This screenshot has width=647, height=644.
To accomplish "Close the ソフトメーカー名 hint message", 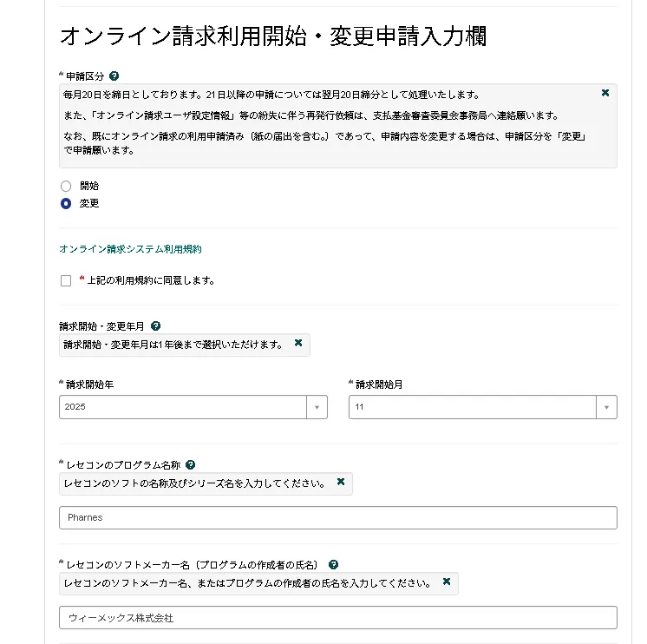I will (447, 582).
